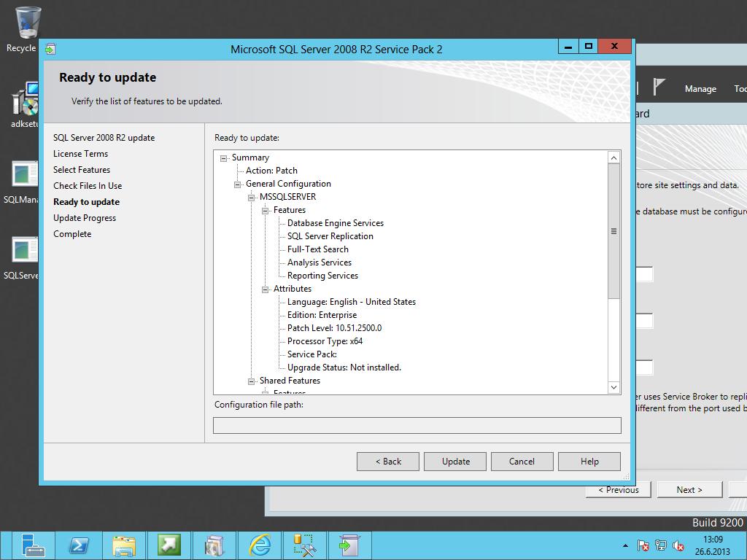Collapse the Attributes tree node

(x=265, y=289)
